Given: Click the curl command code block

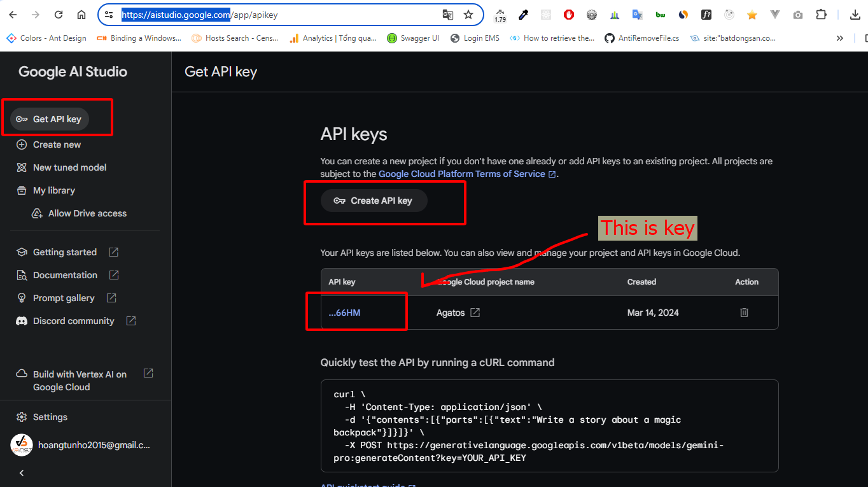Looking at the screenshot, I should coord(549,426).
